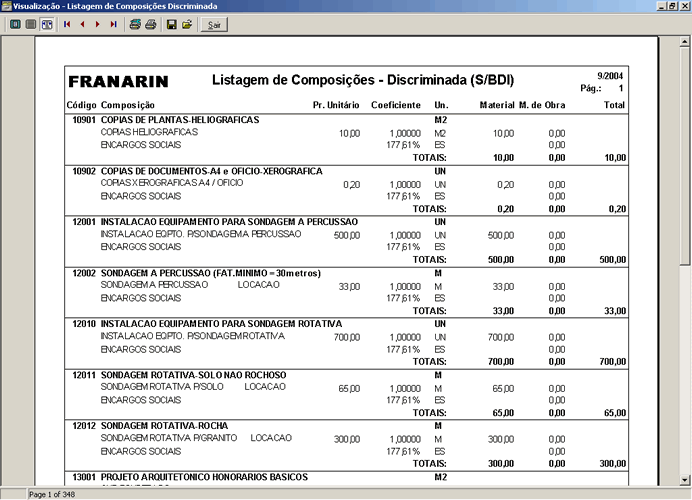
Task: Click code 10901
Action: [x=84, y=120]
